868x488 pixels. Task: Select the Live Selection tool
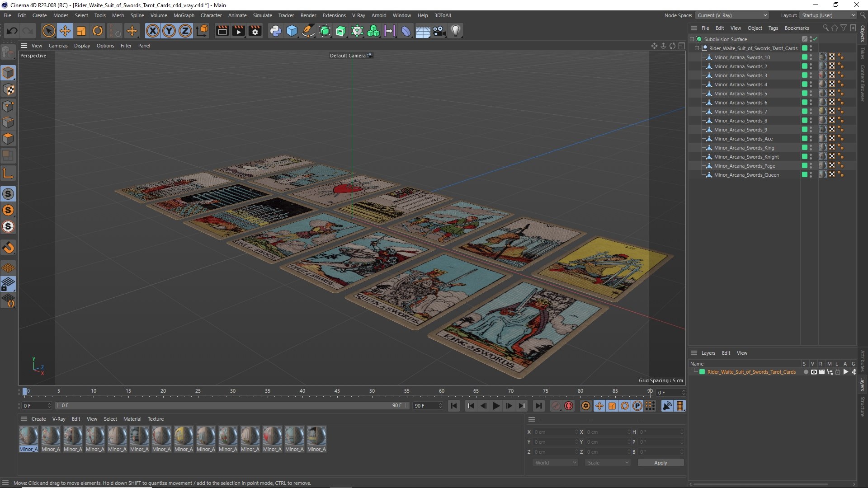(x=48, y=31)
